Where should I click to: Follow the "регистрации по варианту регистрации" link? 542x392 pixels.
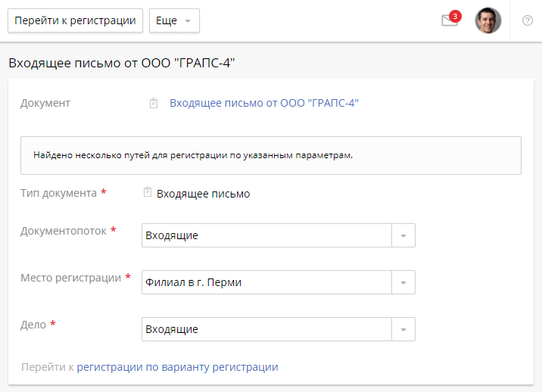177,367
